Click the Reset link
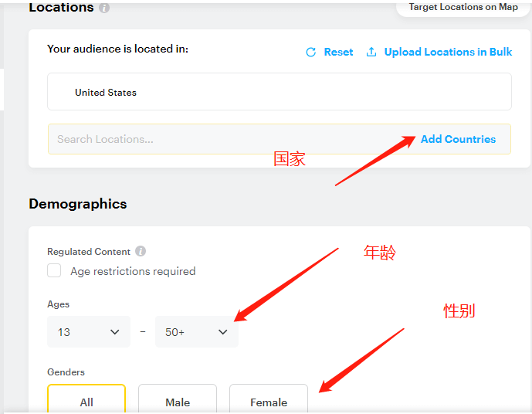This screenshot has width=532, height=414. point(338,52)
